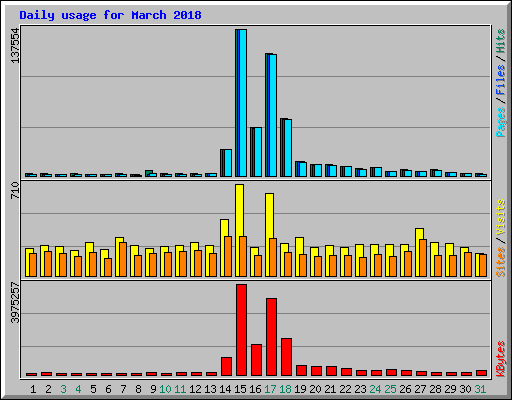Click the Hits legend label

[501, 41]
